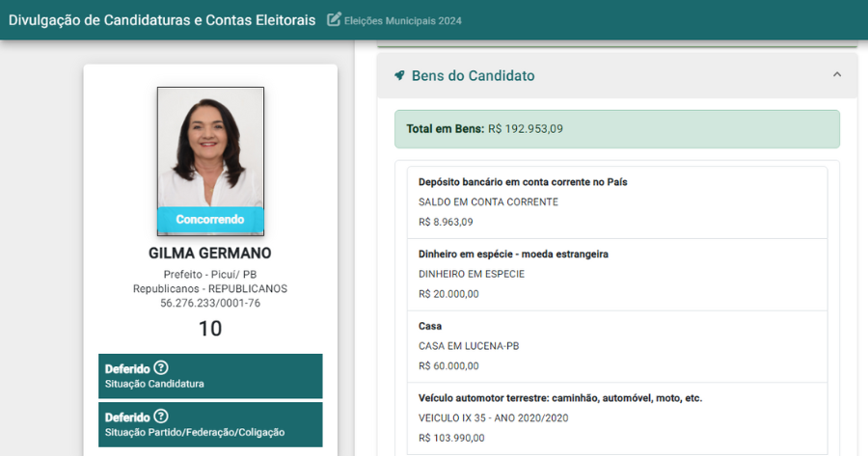The width and height of the screenshot is (868, 456).
Task: Click the Bens do Candidato header
Action: point(473,75)
